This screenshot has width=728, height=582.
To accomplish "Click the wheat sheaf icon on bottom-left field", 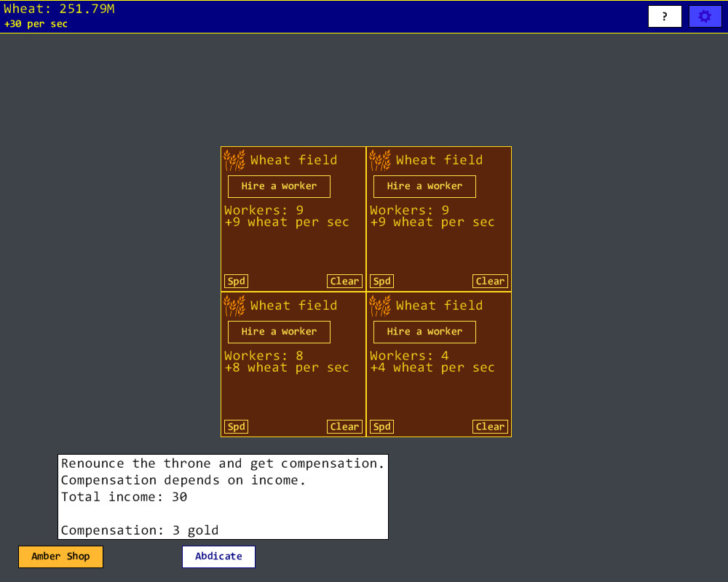I will pyautogui.click(x=233, y=304).
